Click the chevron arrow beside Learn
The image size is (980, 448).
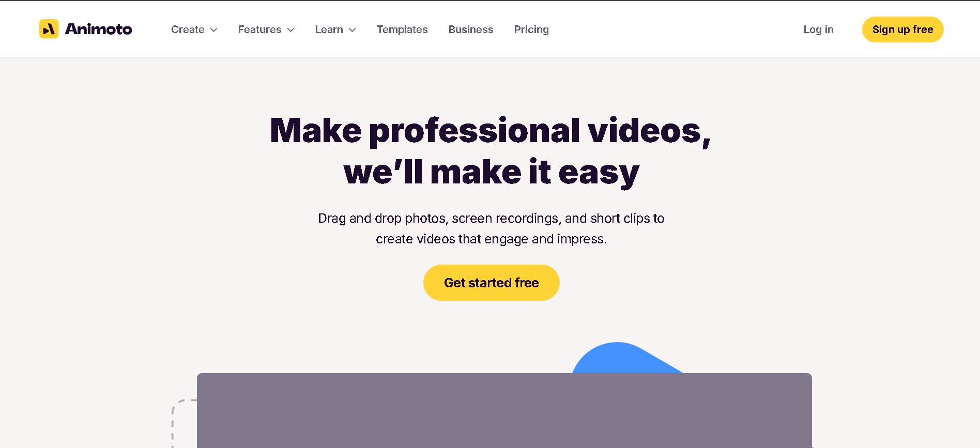pos(353,30)
